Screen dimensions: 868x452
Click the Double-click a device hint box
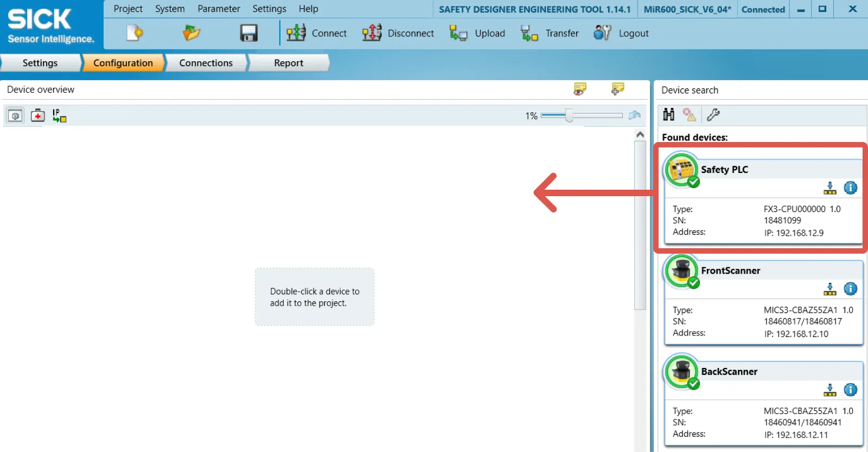pos(315,296)
